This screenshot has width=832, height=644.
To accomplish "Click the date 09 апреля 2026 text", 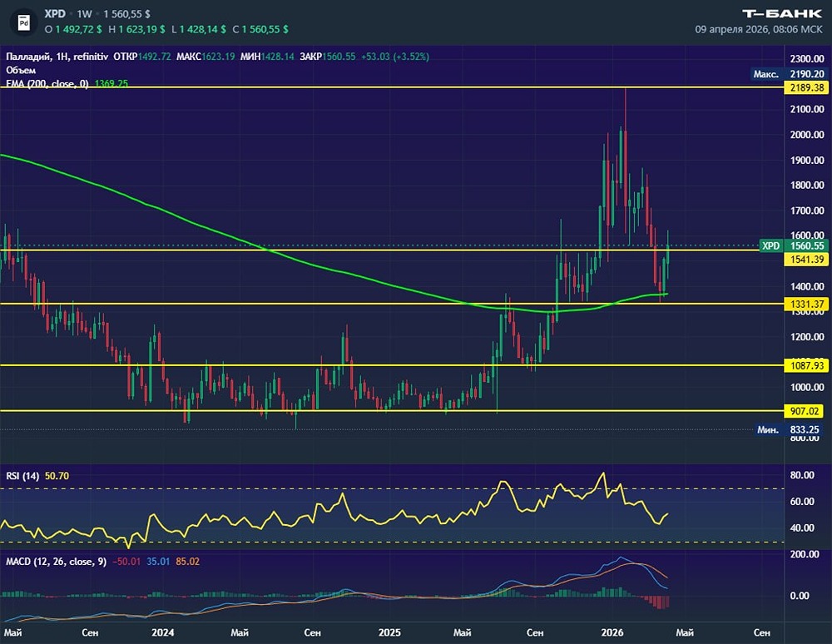I will pyautogui.click(x=735, y=29).
